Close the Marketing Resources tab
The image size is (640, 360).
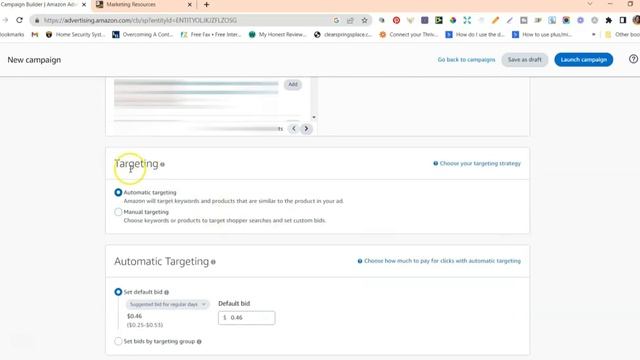tap(190, 4)
